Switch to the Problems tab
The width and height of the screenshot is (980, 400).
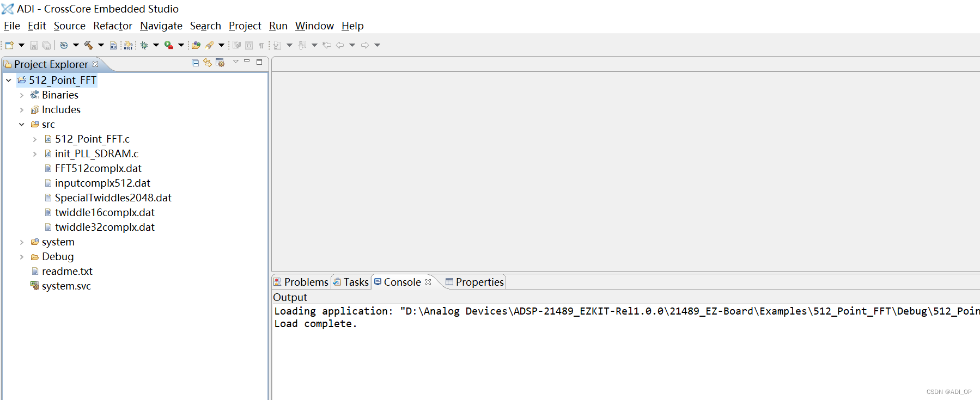pyautogui.click(x=301, y=282)
